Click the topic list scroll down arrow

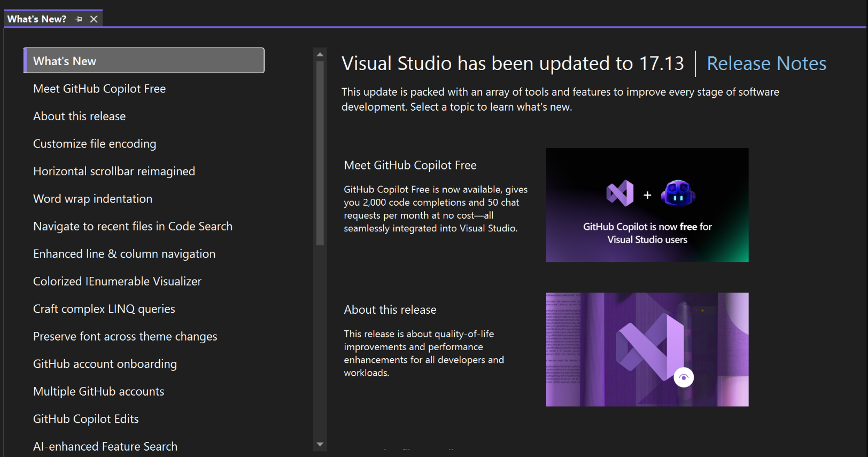click(x=320, y=444)
